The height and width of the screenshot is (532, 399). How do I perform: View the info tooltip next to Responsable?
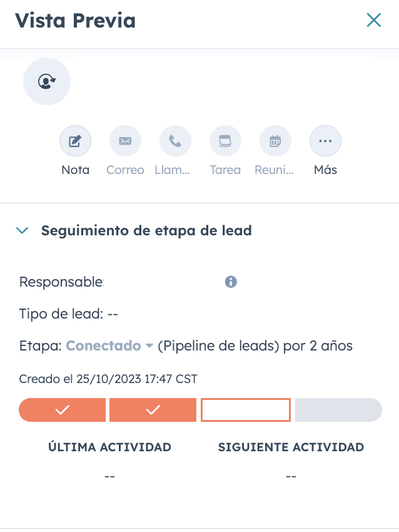[230, 282]
